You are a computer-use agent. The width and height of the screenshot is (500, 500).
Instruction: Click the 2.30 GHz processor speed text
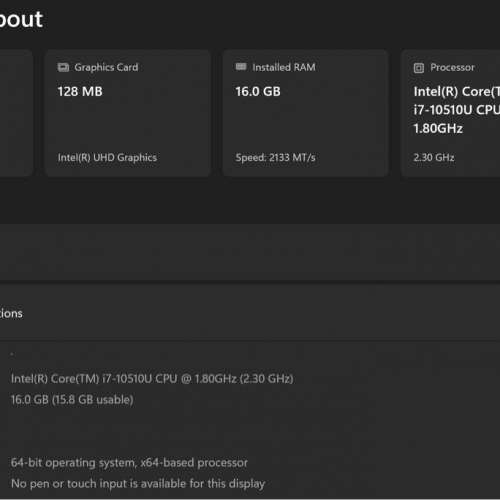coord(434,157)
